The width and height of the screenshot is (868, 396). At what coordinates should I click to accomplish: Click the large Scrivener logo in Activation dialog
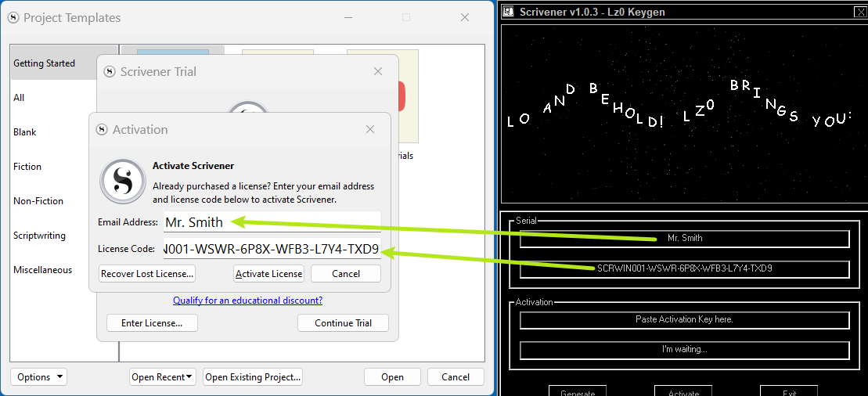(x=122, y=180)
